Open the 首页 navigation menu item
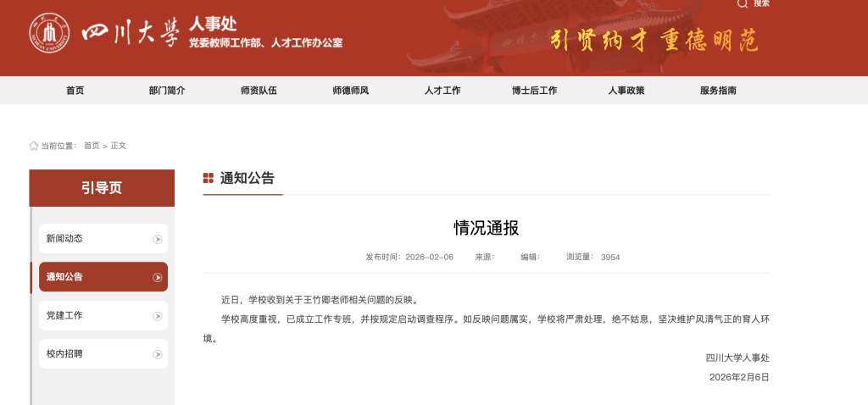Image resolution: width=868 pixels, height=405 pixels. pyautogui.click(x=75, y=91)
